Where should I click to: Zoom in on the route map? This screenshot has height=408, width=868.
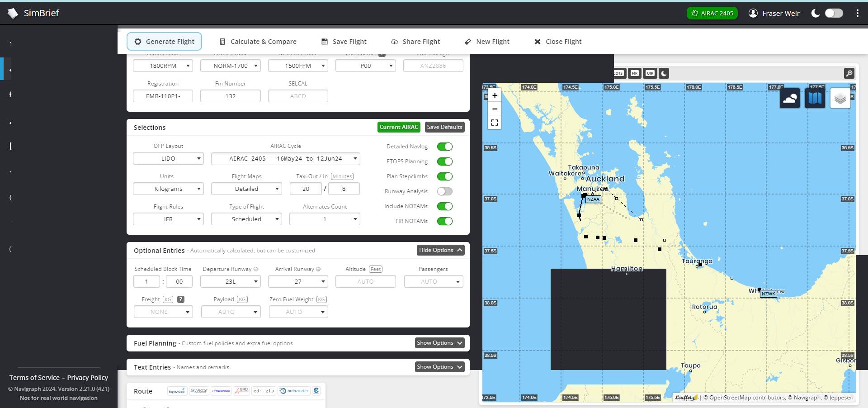495,95
